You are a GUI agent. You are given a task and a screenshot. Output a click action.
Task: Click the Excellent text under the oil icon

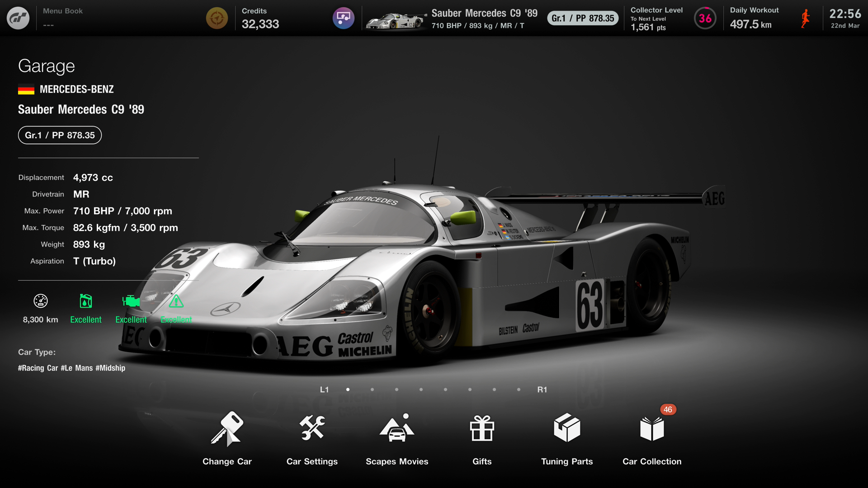pyautogui.click(x=86, y=319)
